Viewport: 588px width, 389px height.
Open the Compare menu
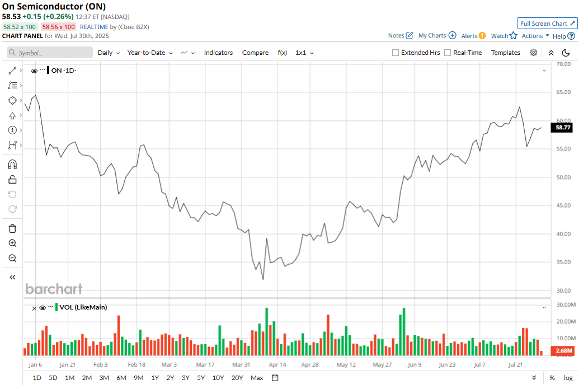tap(255, 53)
